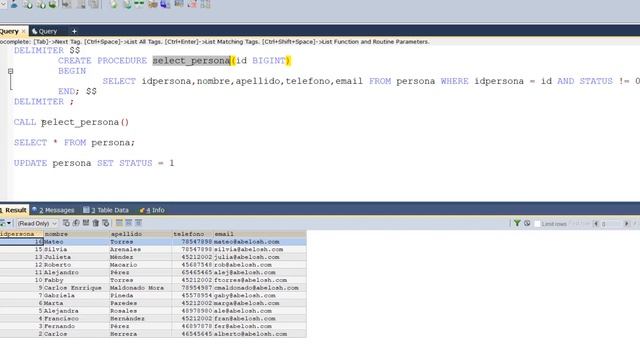Enable the Limit rows checkbox

click(538, 224)
